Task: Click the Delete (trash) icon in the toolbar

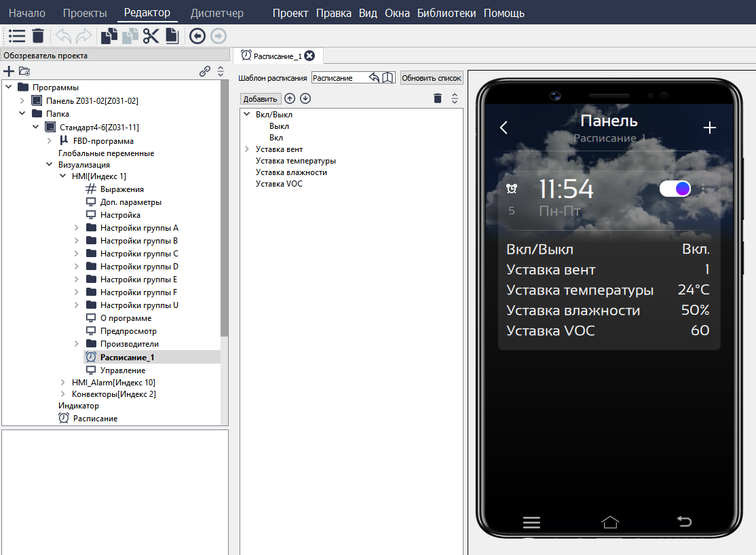Action: pyautogui.click(x=38, y=36)
